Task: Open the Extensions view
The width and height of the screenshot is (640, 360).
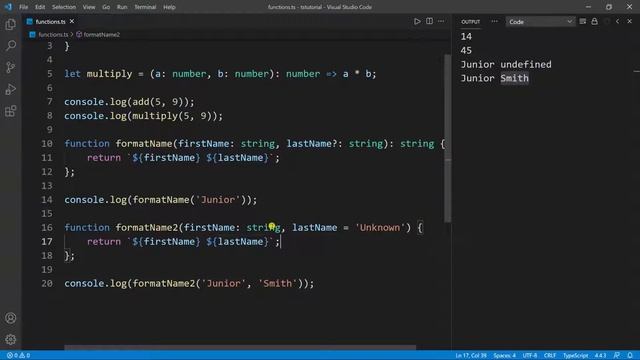Action: point(11,111)
